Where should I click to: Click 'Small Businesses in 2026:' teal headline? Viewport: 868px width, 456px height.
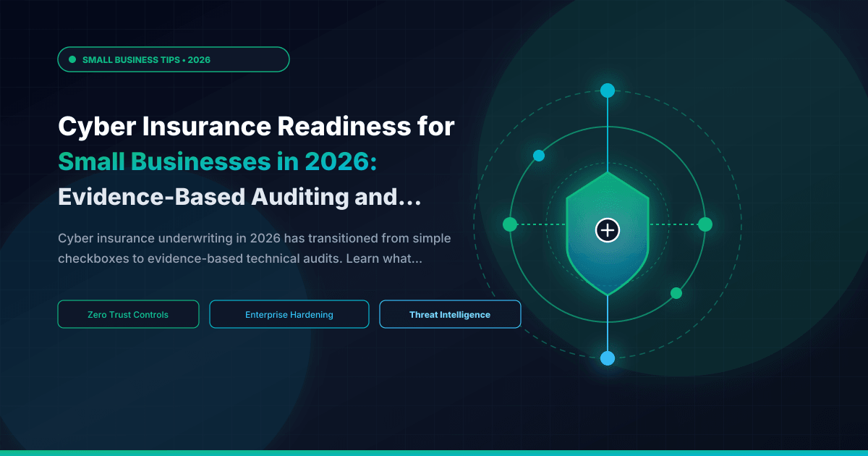point(218,162)
